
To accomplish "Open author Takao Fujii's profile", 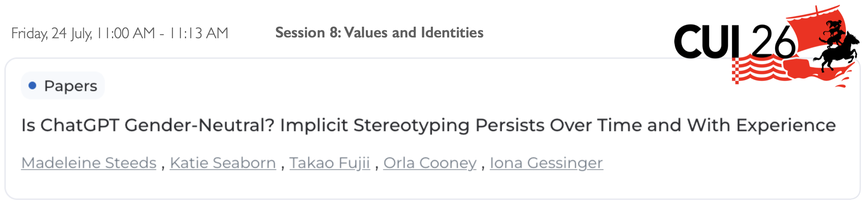I will pos(330,163).
